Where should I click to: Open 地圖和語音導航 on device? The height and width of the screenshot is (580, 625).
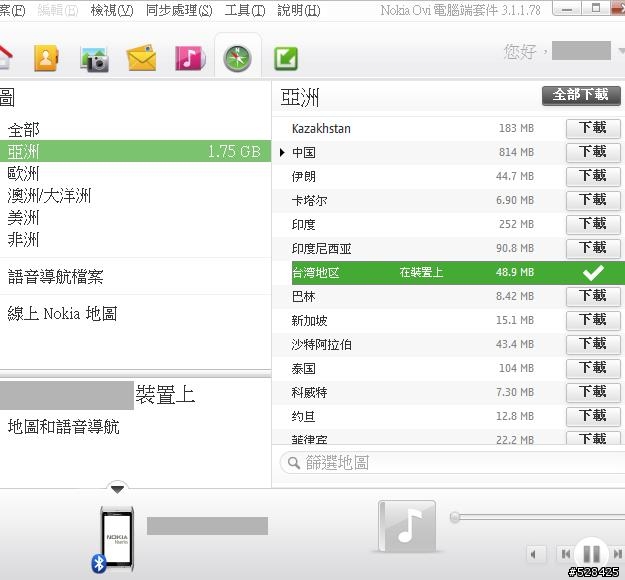coord(64,427)
